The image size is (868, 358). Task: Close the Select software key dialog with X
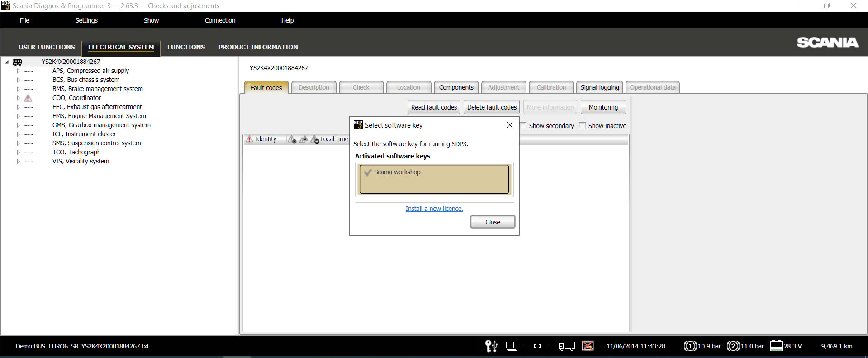tap(510, 125)
